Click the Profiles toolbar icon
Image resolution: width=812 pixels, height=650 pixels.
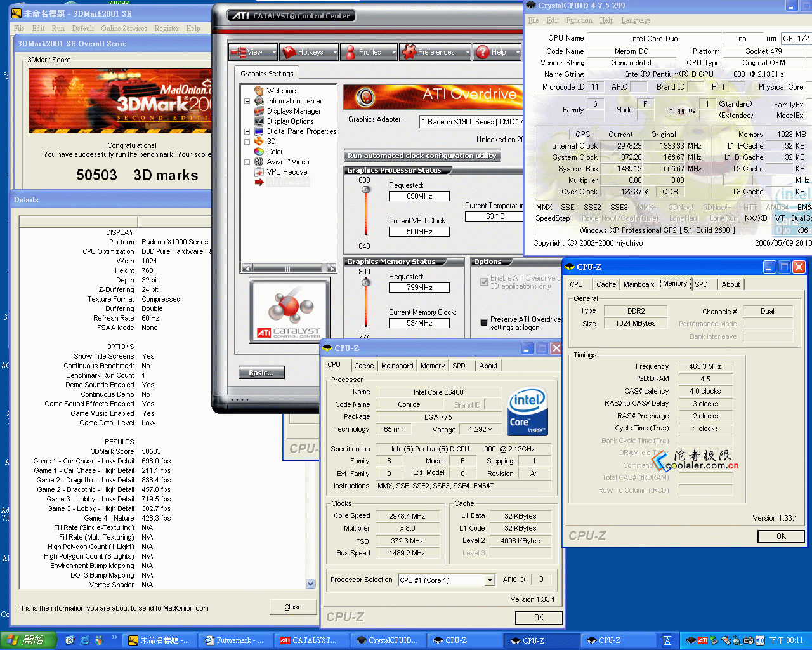(349, 52)
